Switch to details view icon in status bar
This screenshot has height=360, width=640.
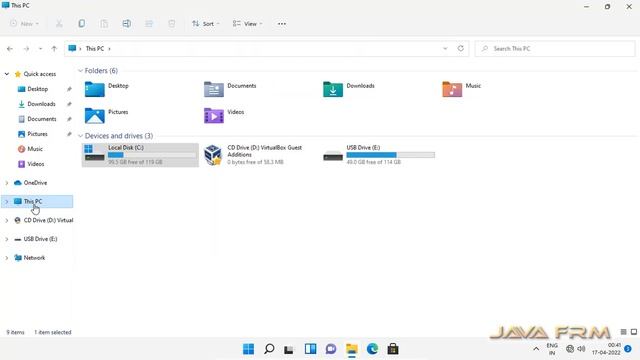[x=623, y=332]
